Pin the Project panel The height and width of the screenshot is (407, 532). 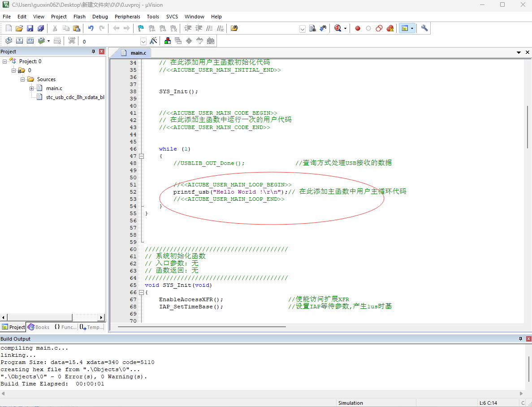pyautogui.click(x=93, y=52)
